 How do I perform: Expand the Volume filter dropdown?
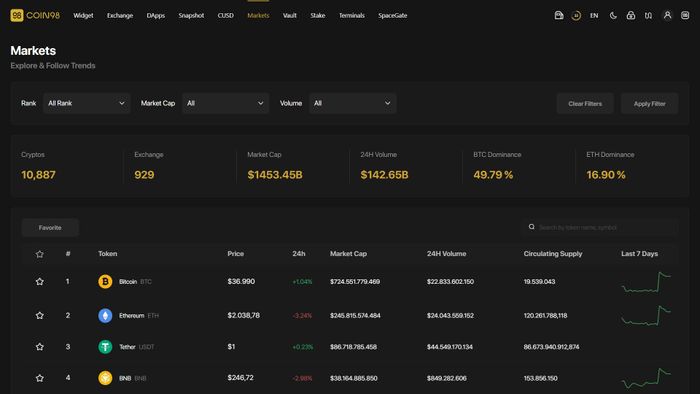pos(353,103)
